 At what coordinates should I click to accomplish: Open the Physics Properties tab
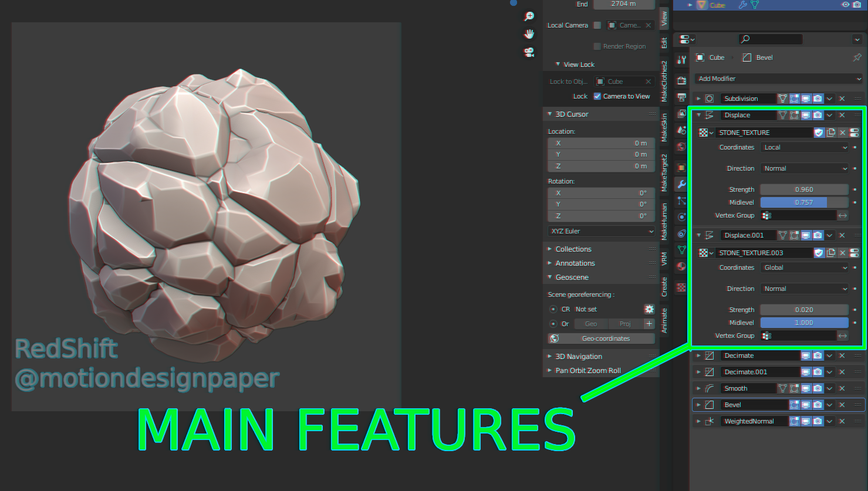coord(681,216)
